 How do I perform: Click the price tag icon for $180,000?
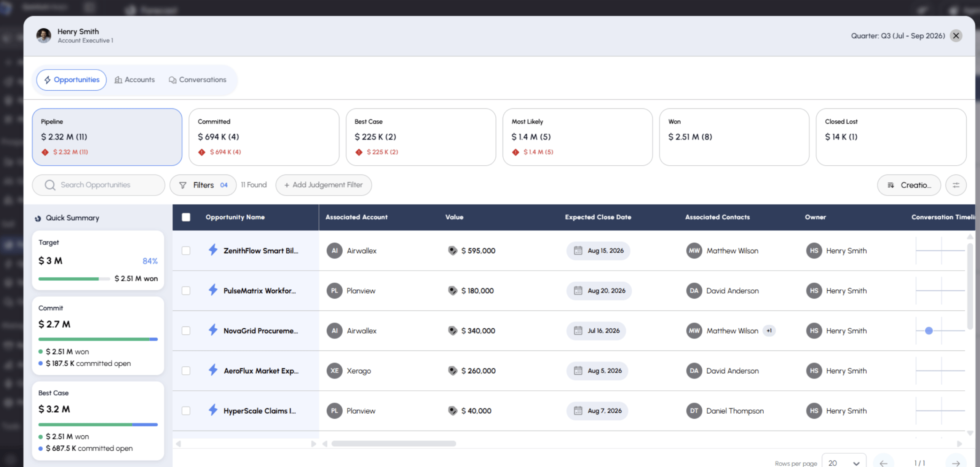coord(452,291)
